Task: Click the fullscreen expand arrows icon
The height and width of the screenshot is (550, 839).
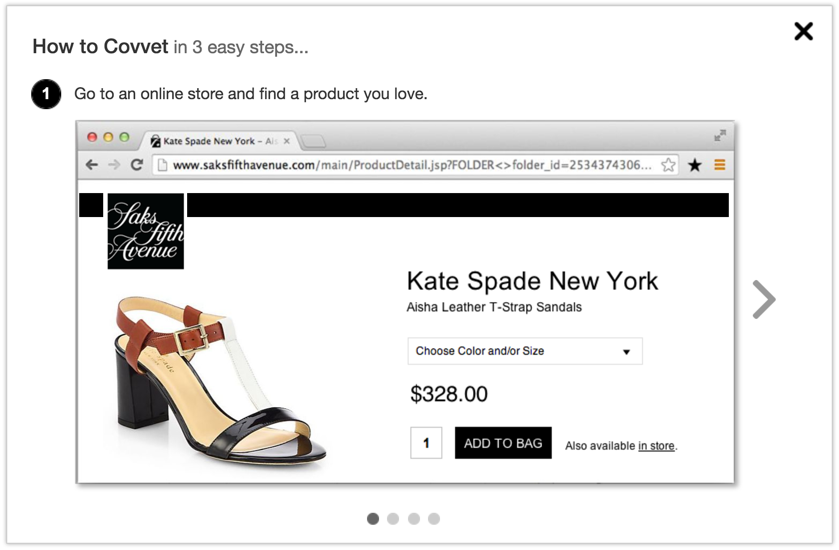Action: click(720, 135)
